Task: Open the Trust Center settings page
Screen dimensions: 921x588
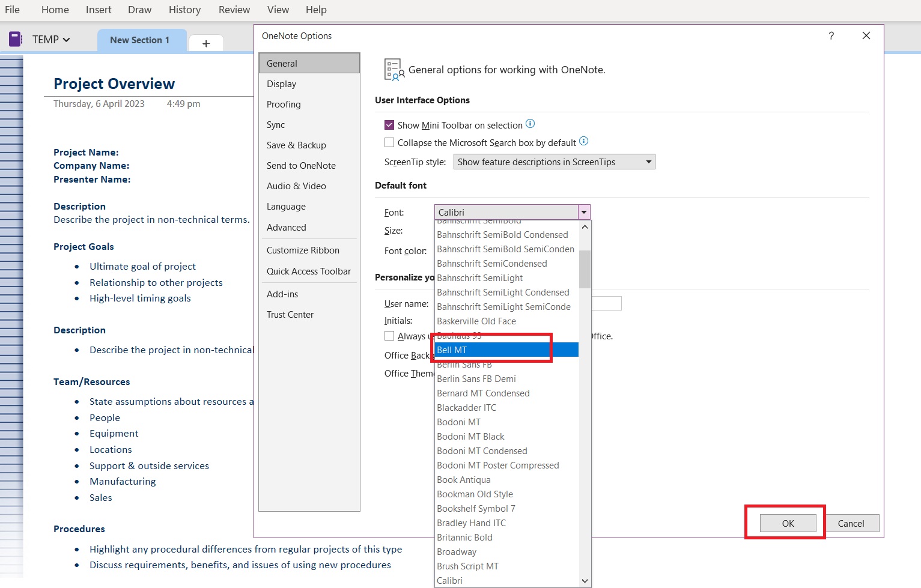Action: pyautogui.click(x=290, y=314)
